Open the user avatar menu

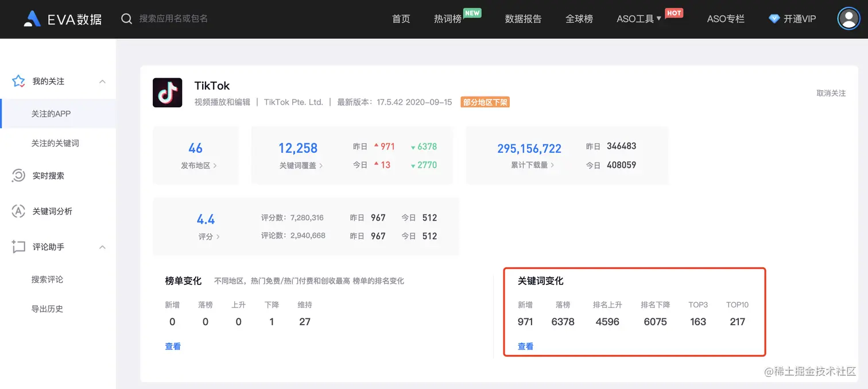pos(848,19)
